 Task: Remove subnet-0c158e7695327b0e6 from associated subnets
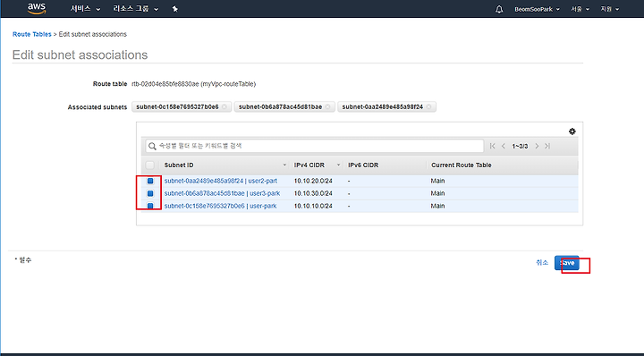point(225,106)
